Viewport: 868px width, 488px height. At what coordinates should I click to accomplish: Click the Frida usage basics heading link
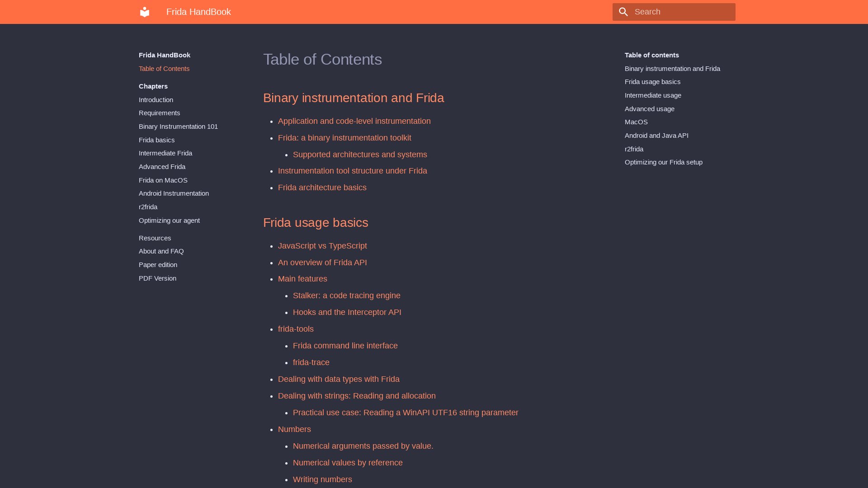316,223
